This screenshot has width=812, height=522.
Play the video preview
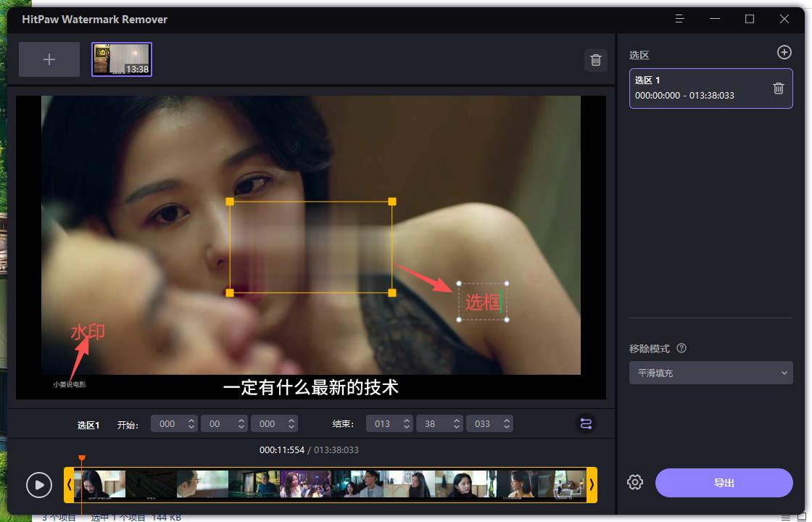pyautogui.click(x=39, y=485)
